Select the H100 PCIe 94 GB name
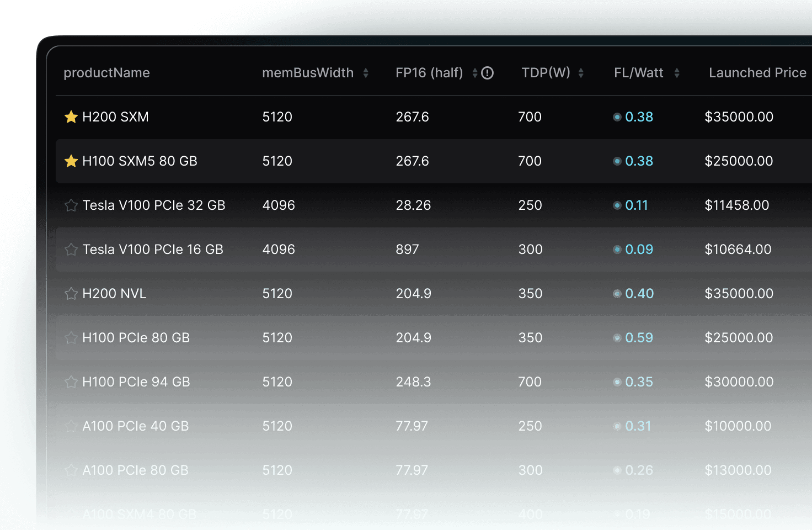 [x=136, y=382]
